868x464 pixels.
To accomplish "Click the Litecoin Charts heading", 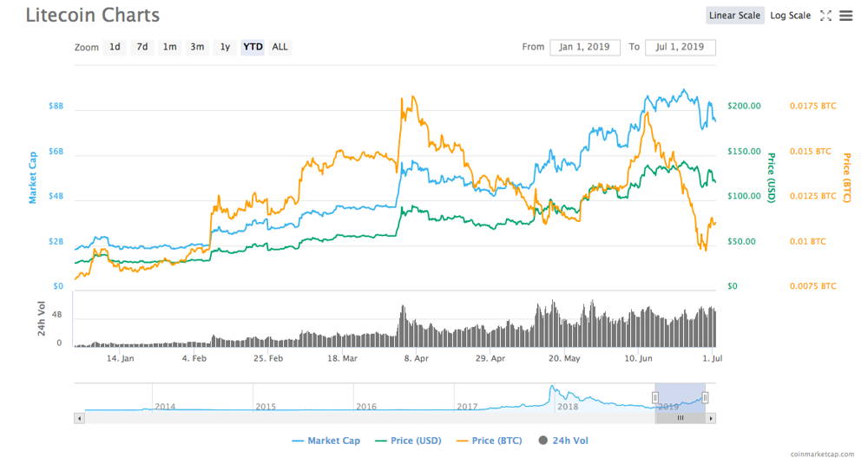I will coord(93,15).
